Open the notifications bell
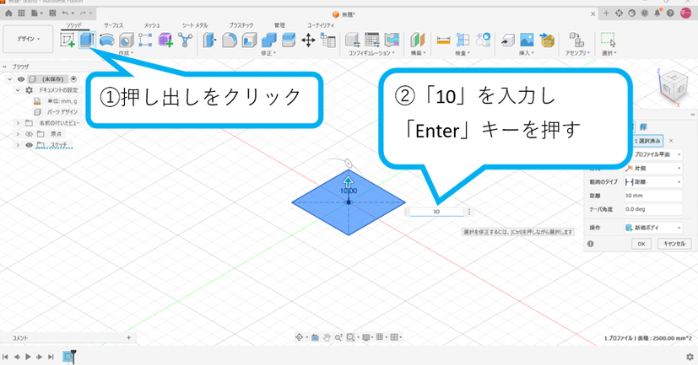The image size is (698, 365). pos(657,13)
